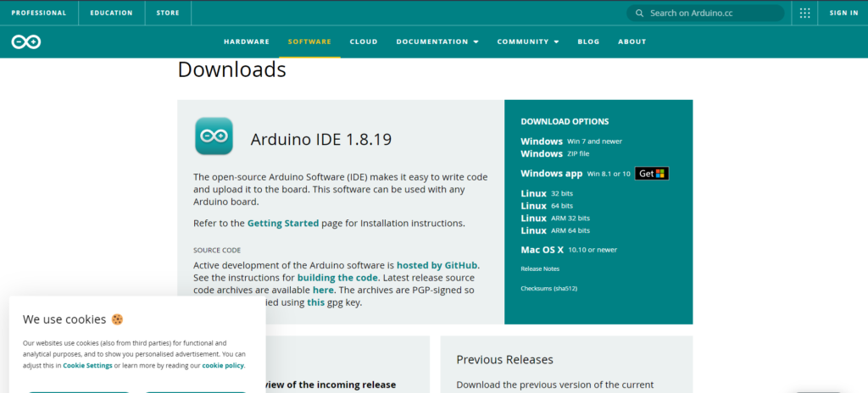The image size is (868, 393).
Task: Open the Store top tab
Action: tap(168, 13)
